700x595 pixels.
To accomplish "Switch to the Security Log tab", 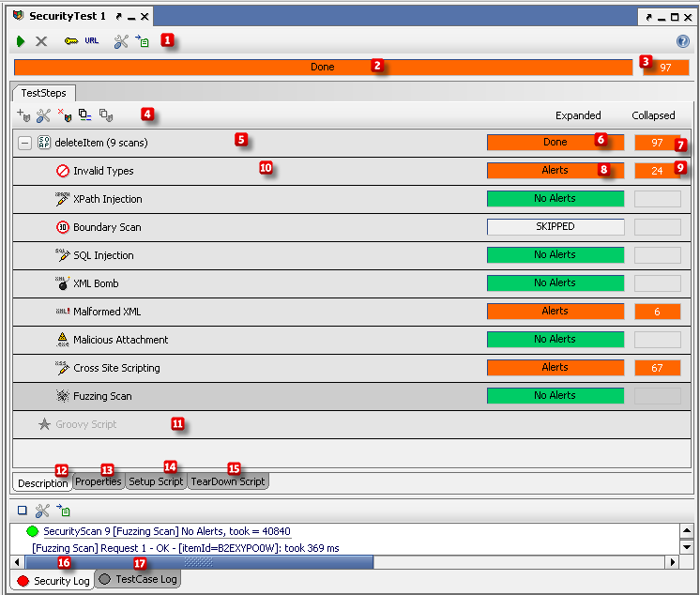I will [53, 581].
